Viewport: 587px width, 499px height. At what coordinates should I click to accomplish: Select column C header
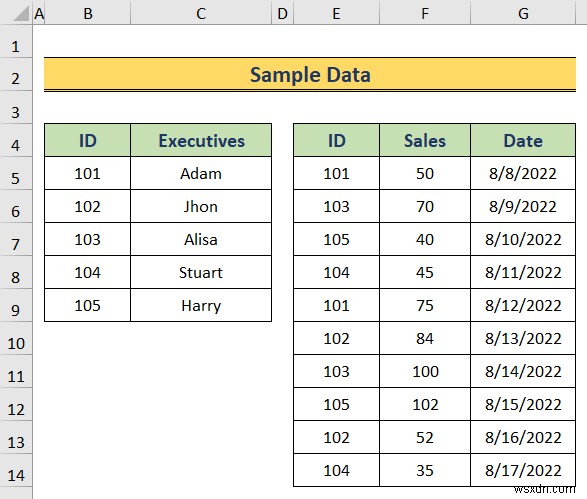click(x=201, y=14)
